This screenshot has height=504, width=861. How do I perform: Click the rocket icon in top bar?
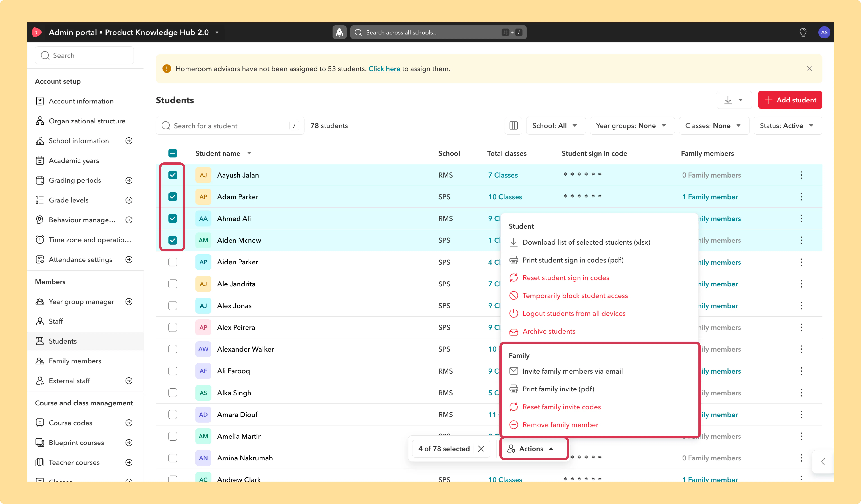339,32
